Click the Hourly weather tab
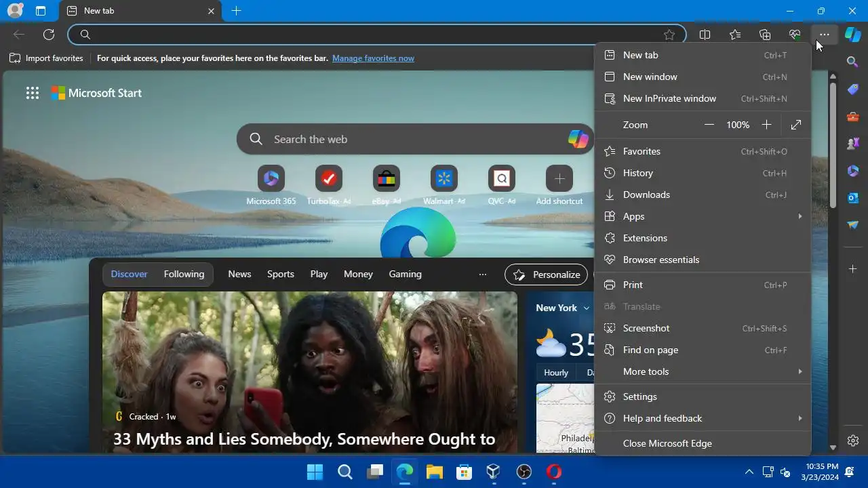Image resolution: width=868 pixels, height=488 pixels. tap(556, 373)
